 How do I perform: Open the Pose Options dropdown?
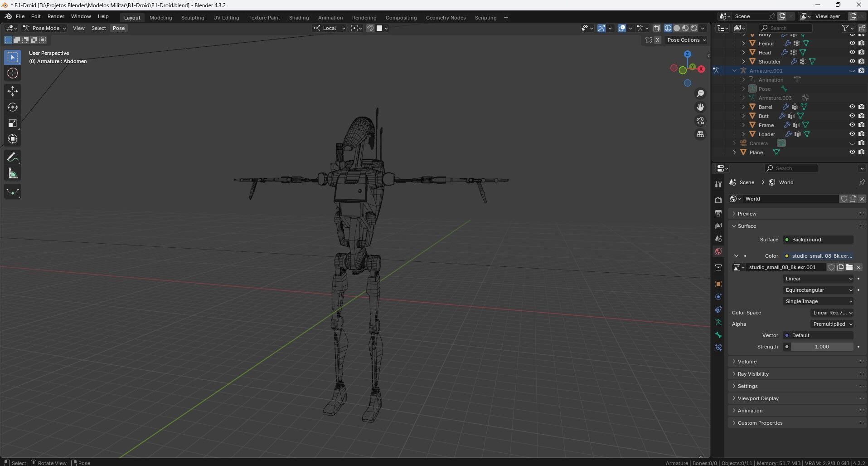click(x=686, y=40)
